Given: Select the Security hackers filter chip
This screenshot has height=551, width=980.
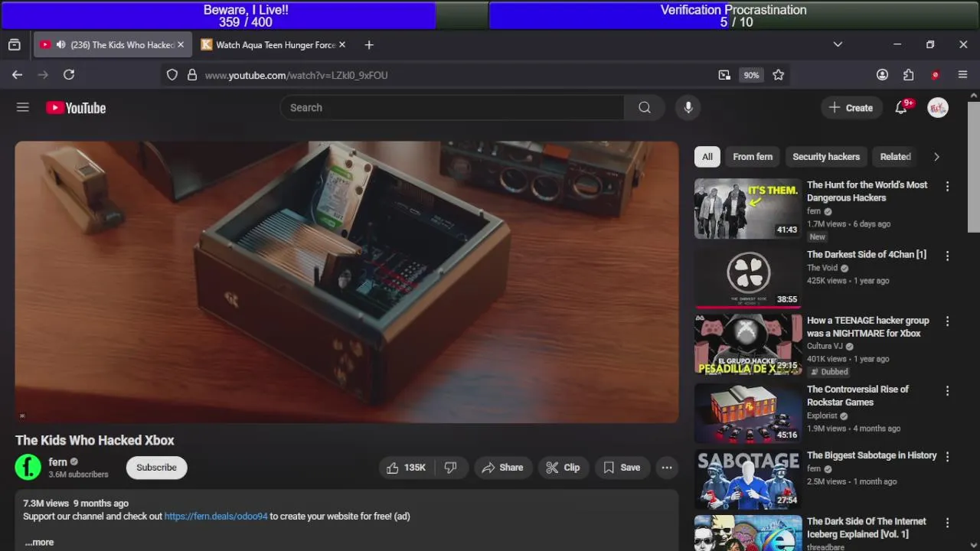Looking at the screenshot, I should 826,157.
